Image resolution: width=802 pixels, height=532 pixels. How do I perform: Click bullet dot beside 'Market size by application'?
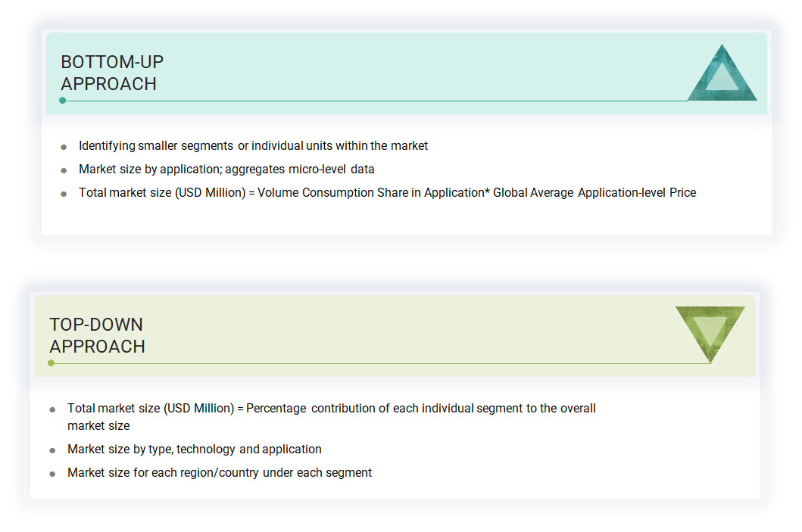(64, 170)
